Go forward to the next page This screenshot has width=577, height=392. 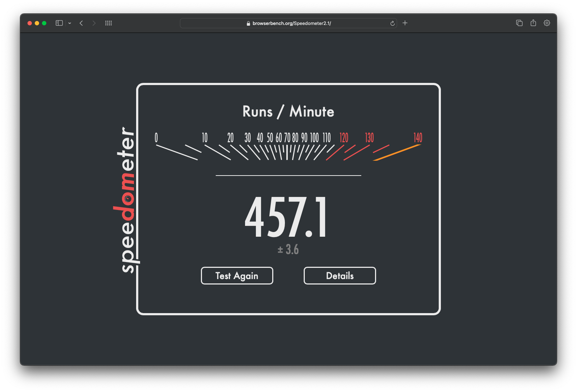(94, 23)
